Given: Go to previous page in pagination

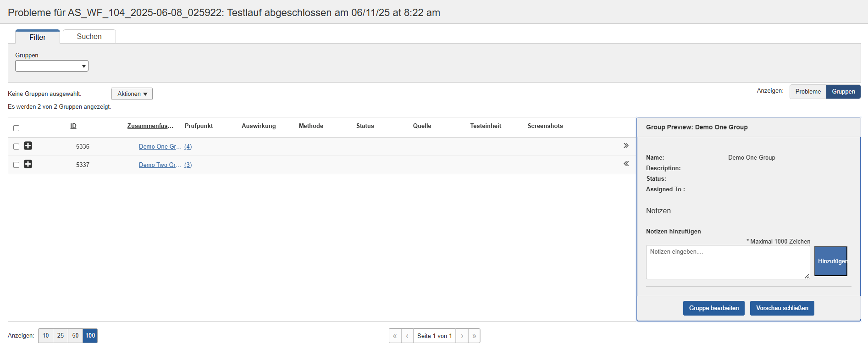Looking at the screenshot, I should click(x=407, y=336).
